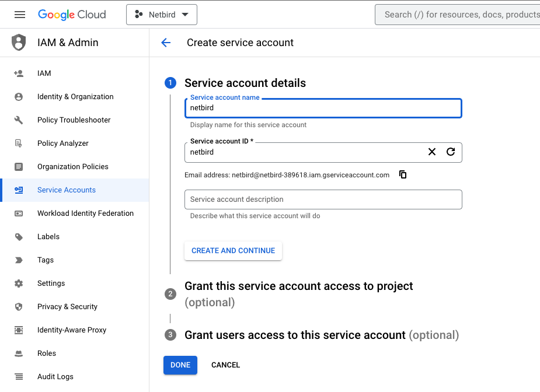
Task: Click the back arrow to leave service account creation
Action: [166, 42]
